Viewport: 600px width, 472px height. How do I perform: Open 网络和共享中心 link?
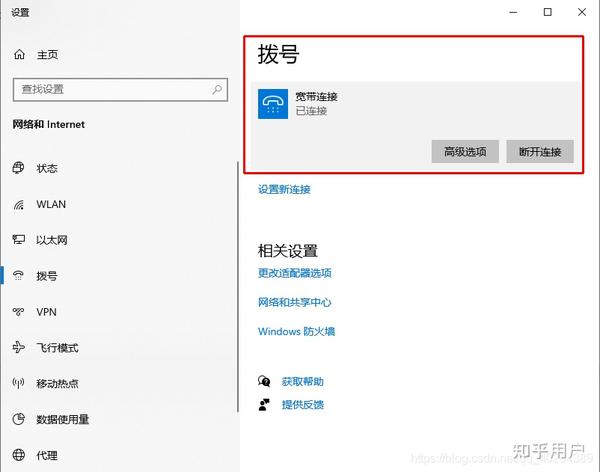pos(295,302)
